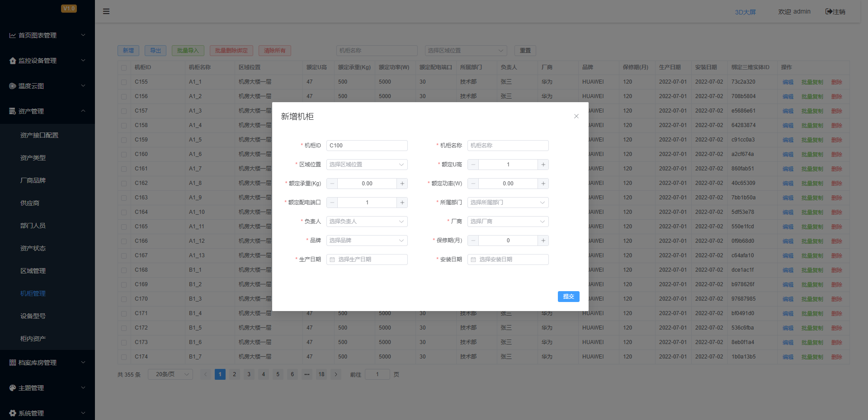Increase 额定功率(W) with plus button
The image size is (868, 420).
(543, 184)
